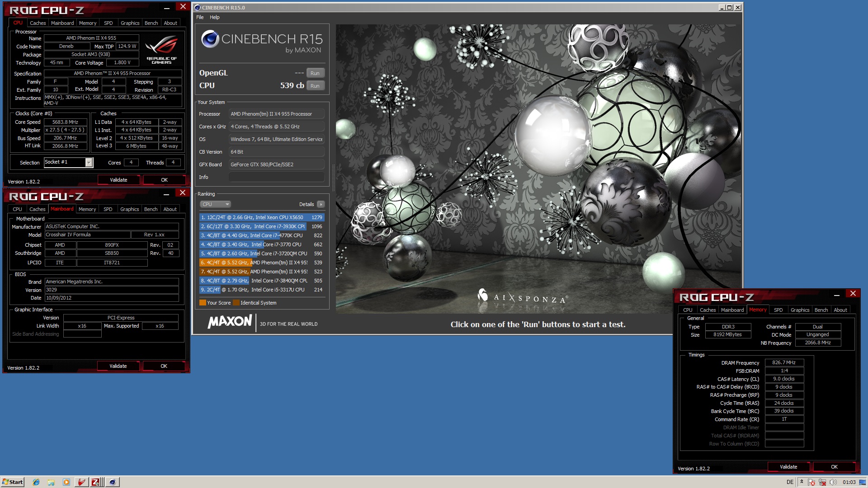Open the Cinebench Help menu
Viewport: 868px width, 488px height.
point(214,17)
